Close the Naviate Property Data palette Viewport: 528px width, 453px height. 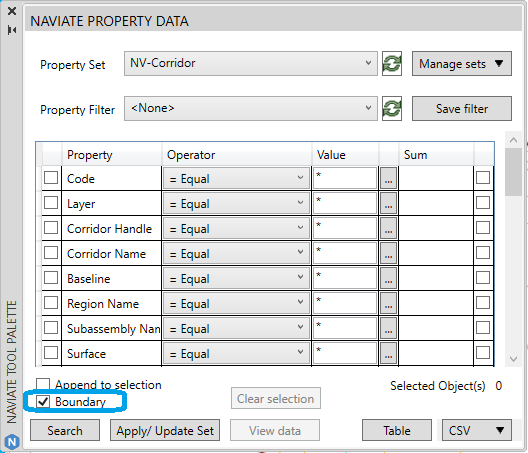pos(12,11)
